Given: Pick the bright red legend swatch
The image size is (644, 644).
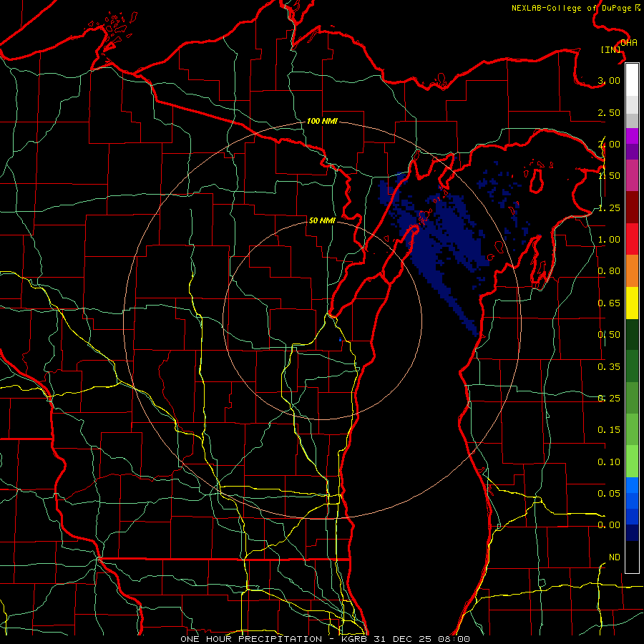Looking at the screenshot, I should click(x=632, y=239).
